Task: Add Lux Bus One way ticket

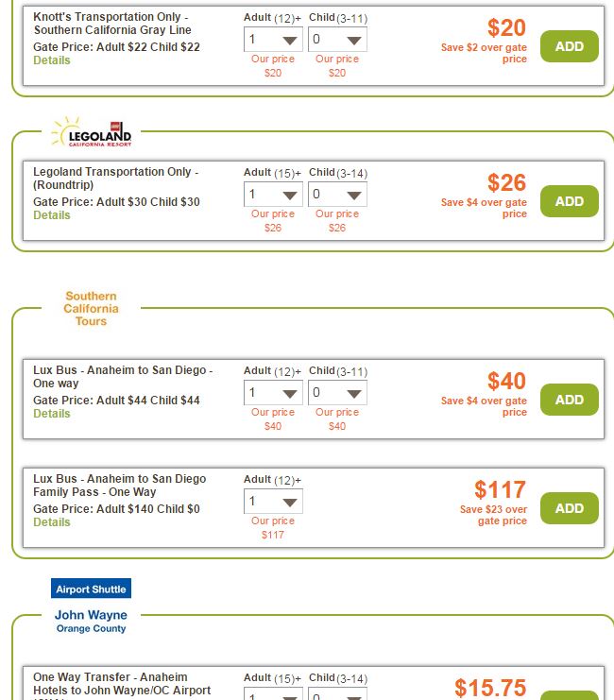Action: 569,400
